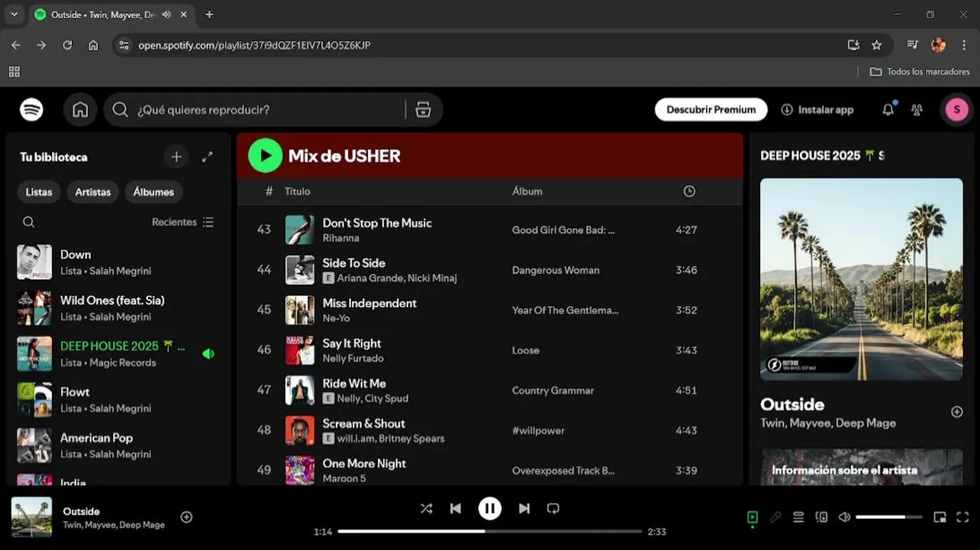Open the Flowt playlist
This screenshot has width=980, height=550.
tap(118, 400)
